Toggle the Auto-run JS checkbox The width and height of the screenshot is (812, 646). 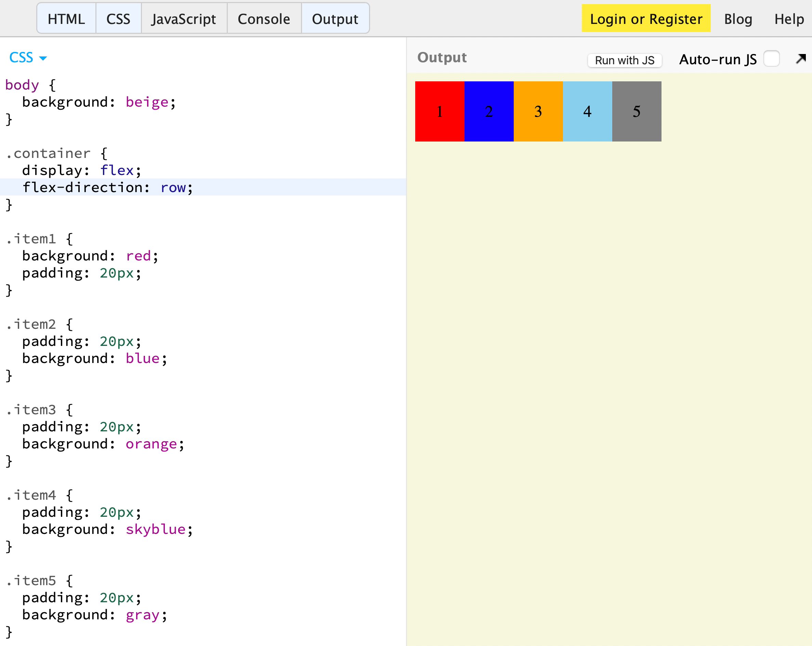771,59
